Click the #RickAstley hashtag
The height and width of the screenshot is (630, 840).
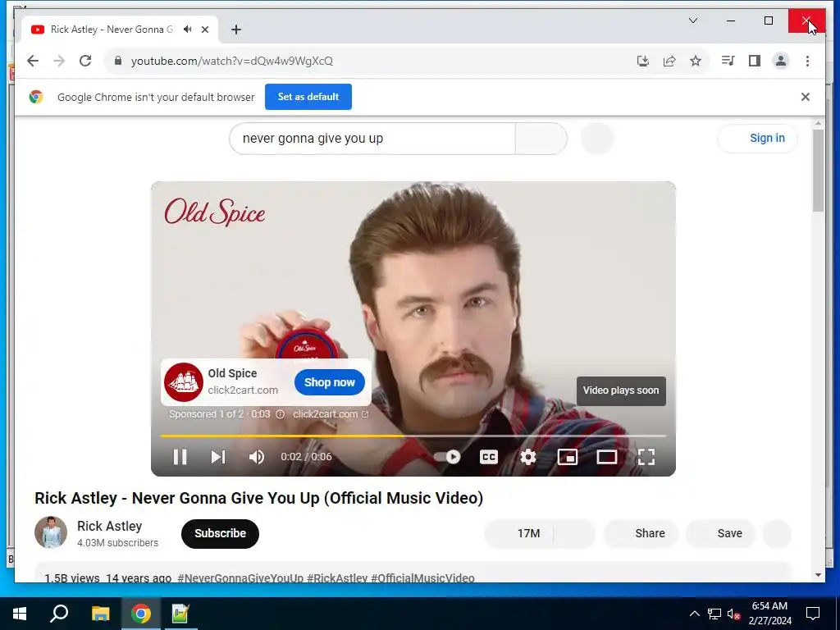click(337, 578)
